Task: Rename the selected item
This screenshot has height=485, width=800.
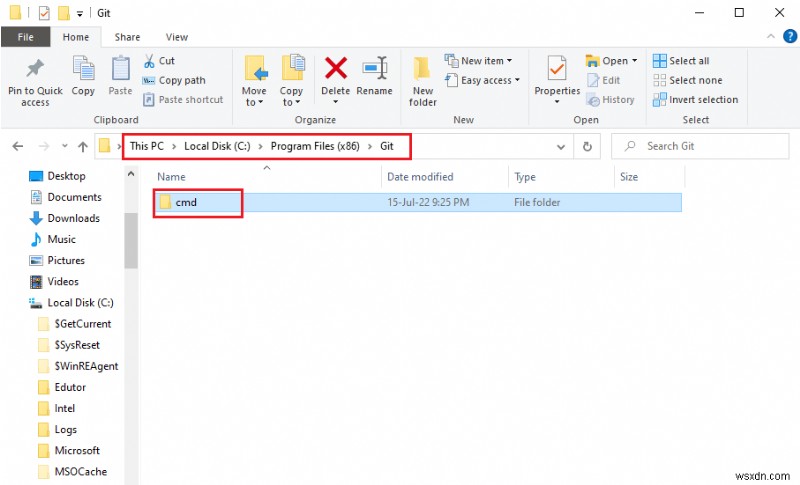Action: (x=374, y=76)
